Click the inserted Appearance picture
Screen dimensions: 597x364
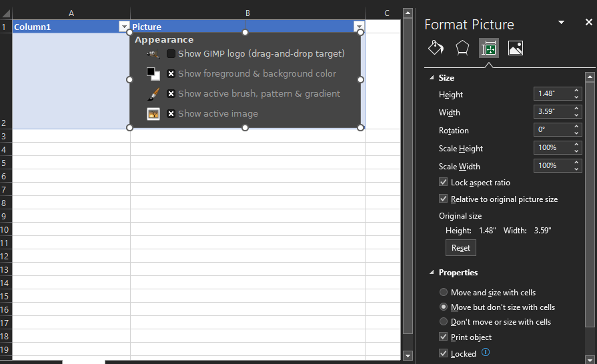click(x=245, y=80)
